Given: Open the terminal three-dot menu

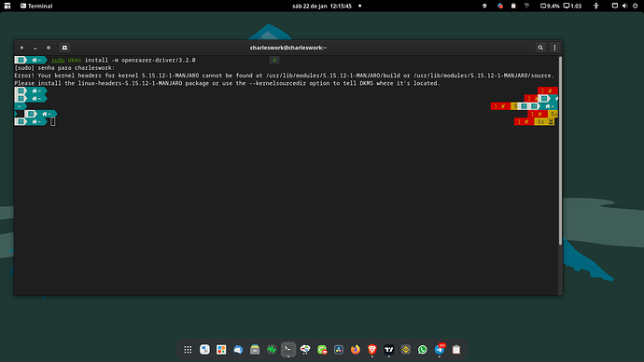Looking at the screenshot, I should [554, 48].
